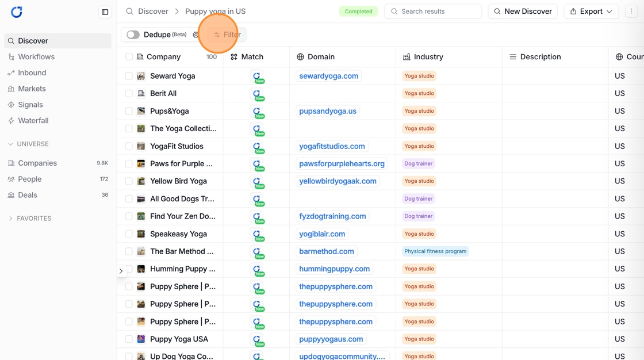Viewport: 644px width, 360px height.
Task: Open Match column header menu
Action: (256, 57)
